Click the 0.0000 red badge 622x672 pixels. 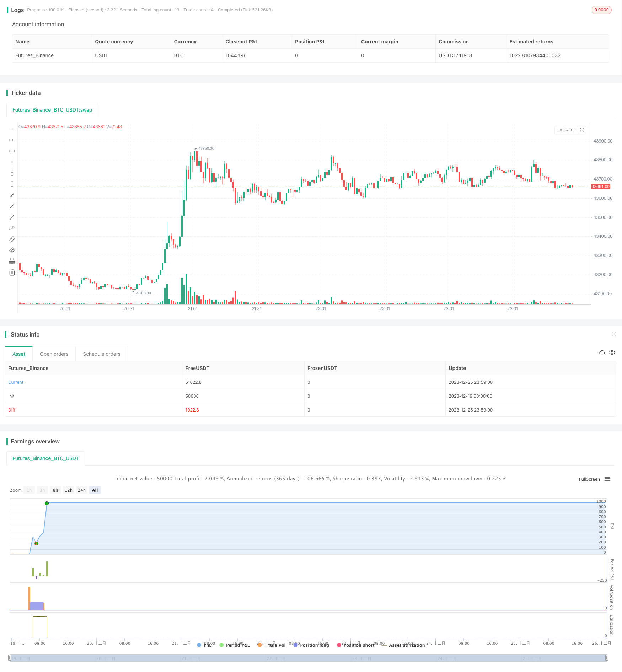click(x=601, y=10)
